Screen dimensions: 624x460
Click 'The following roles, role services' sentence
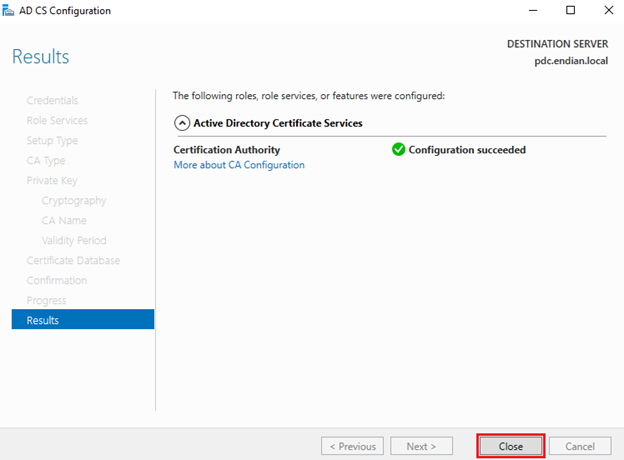pos(309,96)
